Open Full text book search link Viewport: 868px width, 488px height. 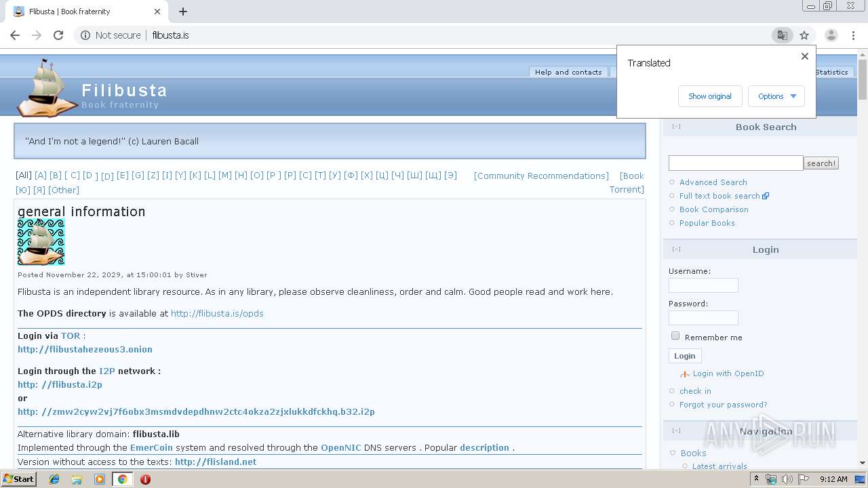[719, 196]
